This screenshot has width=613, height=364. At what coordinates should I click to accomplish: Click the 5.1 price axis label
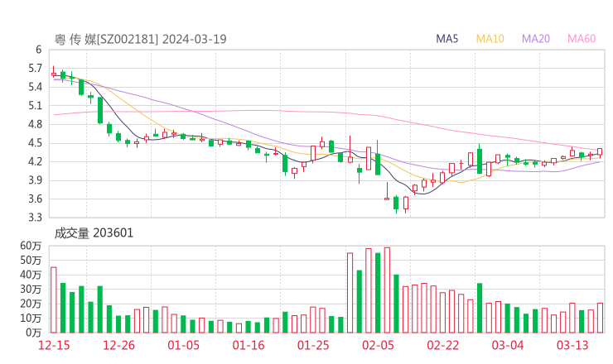35,105
